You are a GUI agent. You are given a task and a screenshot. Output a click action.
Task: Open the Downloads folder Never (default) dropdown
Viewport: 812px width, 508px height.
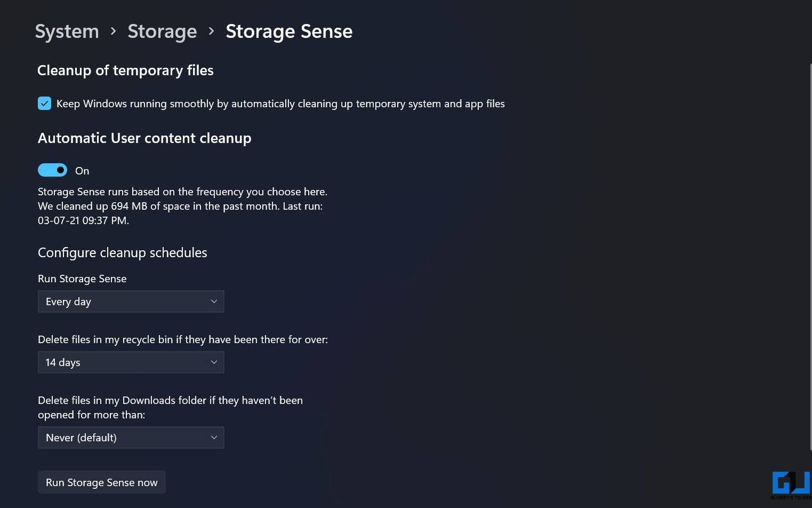131,438
